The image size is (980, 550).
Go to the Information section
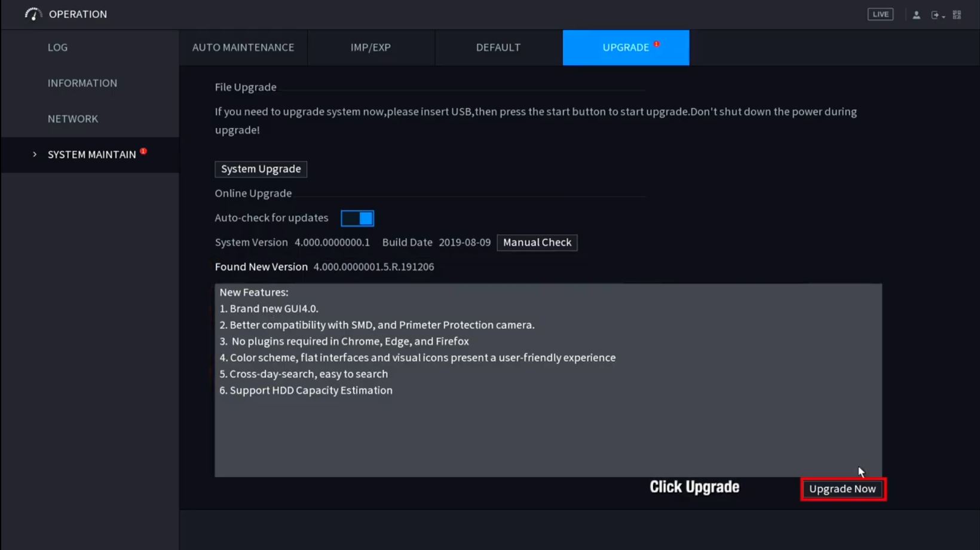pyautogui.click(x=82, y=83)
